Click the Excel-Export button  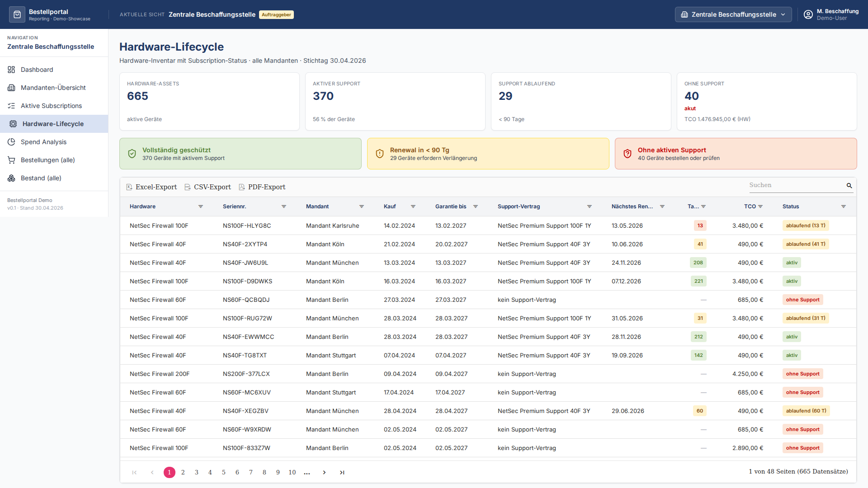(151, 187)
